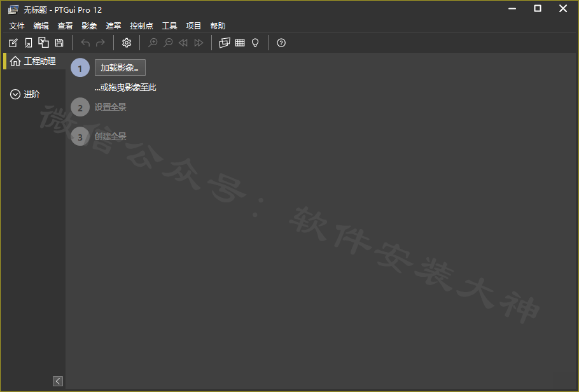
Task: Open the 帮助 menu
Action: (218, 26)
